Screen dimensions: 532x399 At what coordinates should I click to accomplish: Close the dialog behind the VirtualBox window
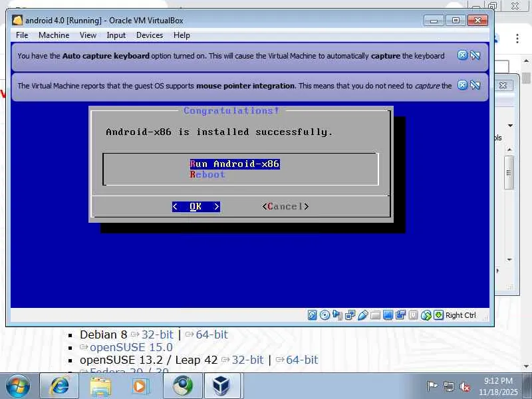pos(503,86)
